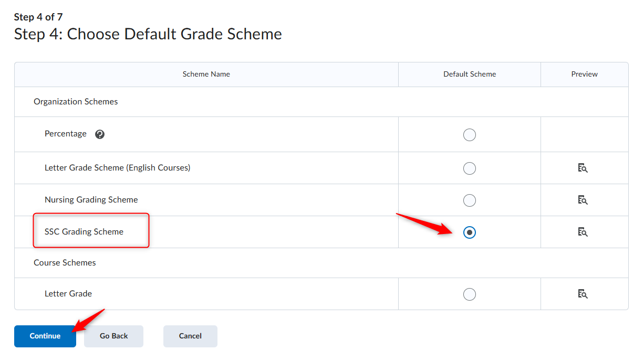Image resolution: width=644 pixels, height=361 pixels.
Task: Click the Organization Schemes section row
Action: coord(321,102)
